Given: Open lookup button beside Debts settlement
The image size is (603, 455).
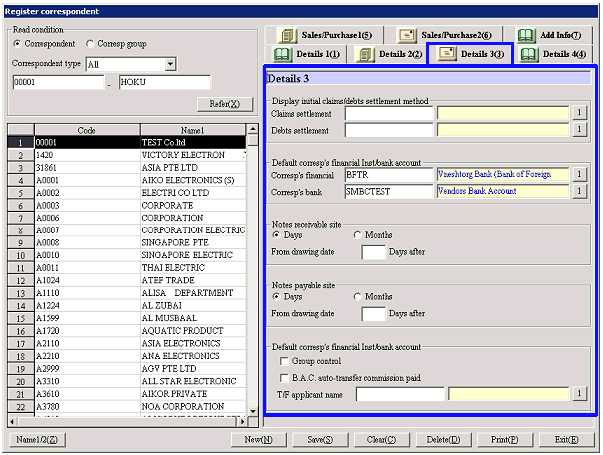Looking at the screenshot, I should tap(578, 130).
